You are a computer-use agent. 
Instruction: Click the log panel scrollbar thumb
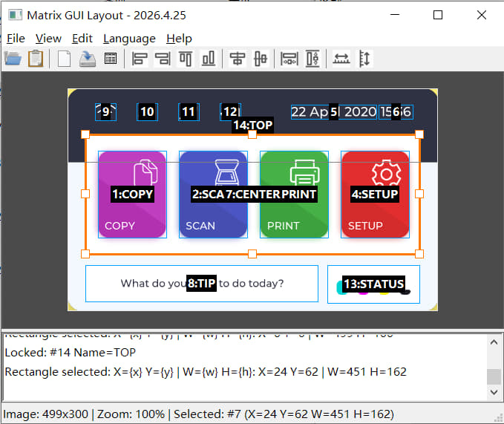[494, 376]
